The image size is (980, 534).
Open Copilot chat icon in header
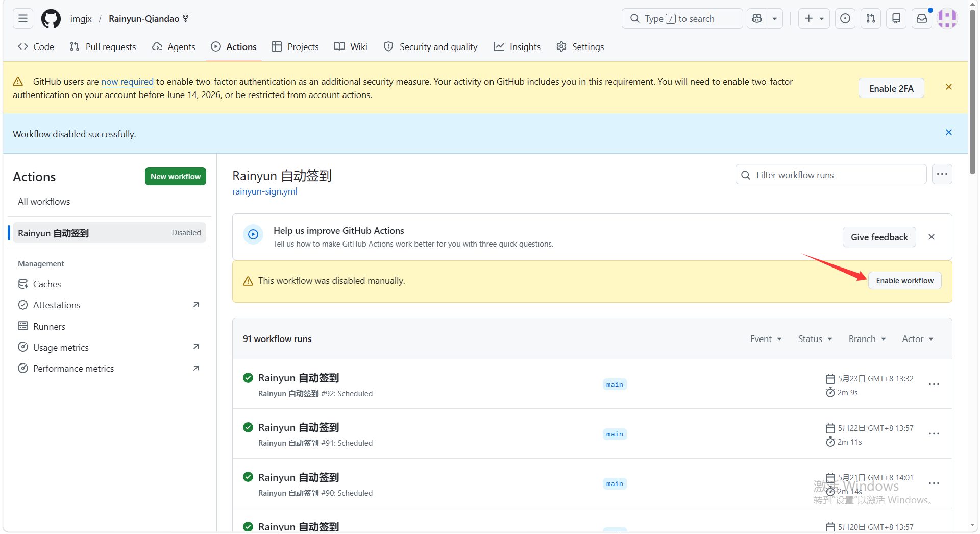(x=757, y=19)
